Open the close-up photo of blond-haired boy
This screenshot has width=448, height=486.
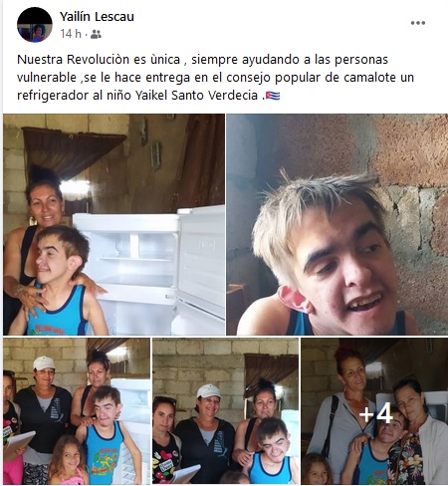coord(337,224)
